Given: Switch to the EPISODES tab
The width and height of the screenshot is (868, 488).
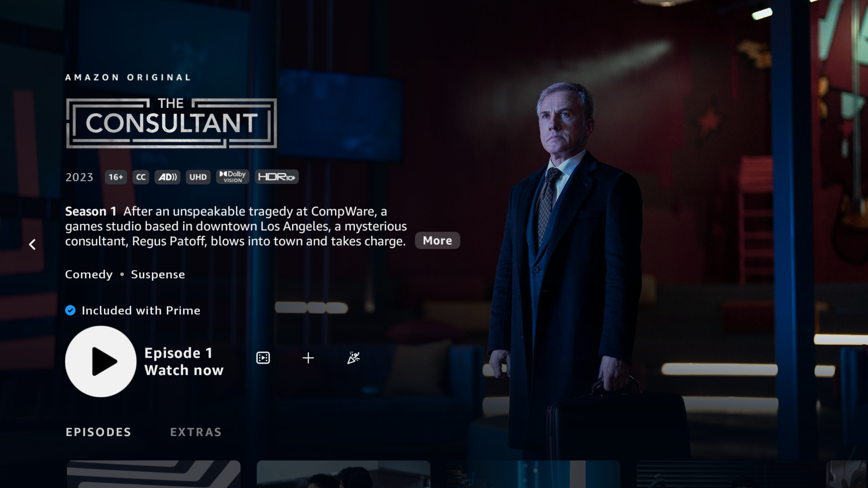Looking at the screenshot, I should 98,432.
